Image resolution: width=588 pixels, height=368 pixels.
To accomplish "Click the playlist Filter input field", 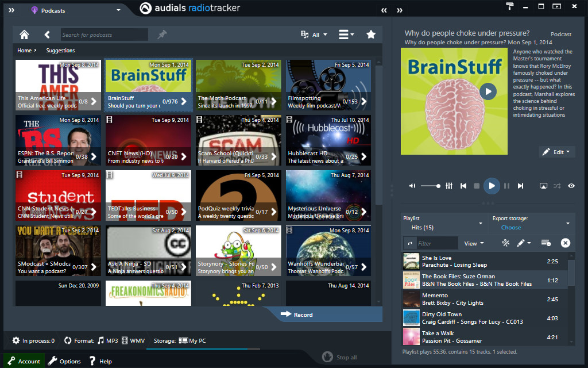I will [x=437, y=243].
